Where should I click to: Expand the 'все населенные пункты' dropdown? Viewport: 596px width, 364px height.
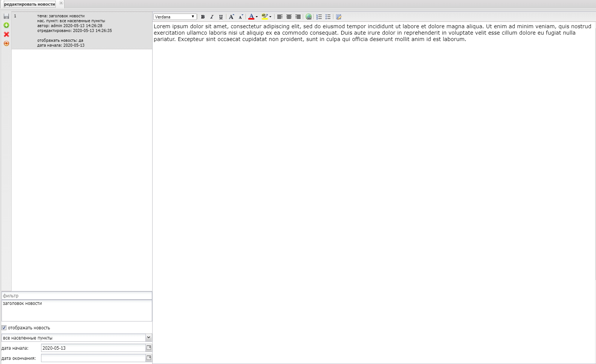tap(148, 338)
